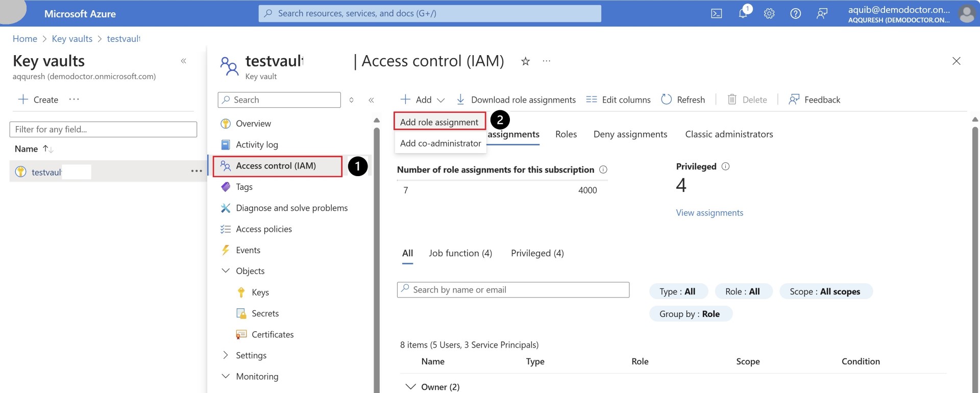Collapse the testvault resource menu

pos(371,100)
